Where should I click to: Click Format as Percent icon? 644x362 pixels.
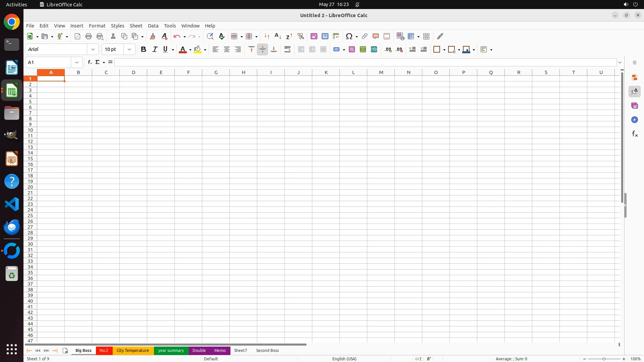point(352,49)
